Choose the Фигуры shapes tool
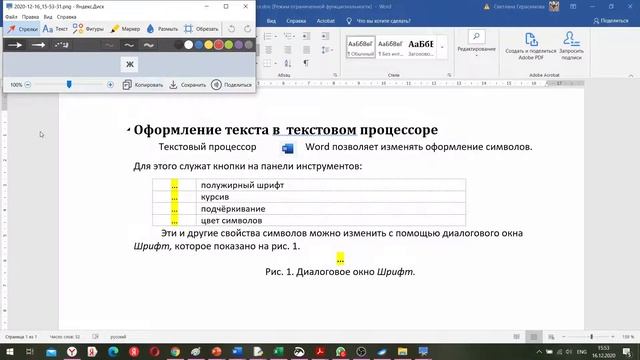The height and width of the screenshot is (360, 640). 88,29
